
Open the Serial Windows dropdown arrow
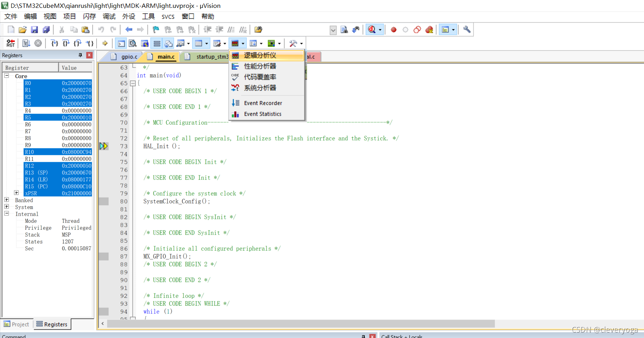(x=225, y=44)
